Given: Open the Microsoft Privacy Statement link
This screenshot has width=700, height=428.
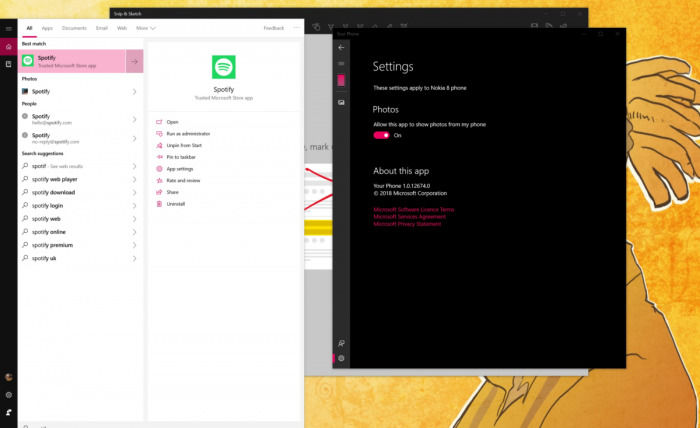Looking at the screenshot, I should pos(407,224).
